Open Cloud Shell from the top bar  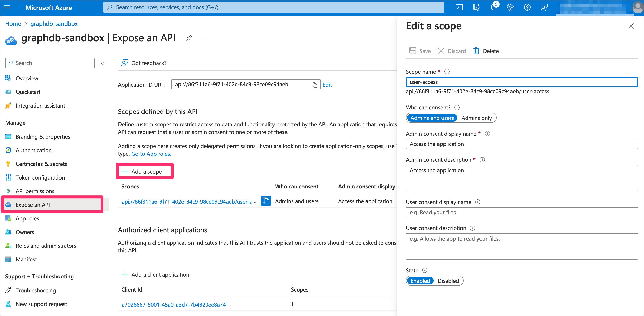click(x=459, y=7)
